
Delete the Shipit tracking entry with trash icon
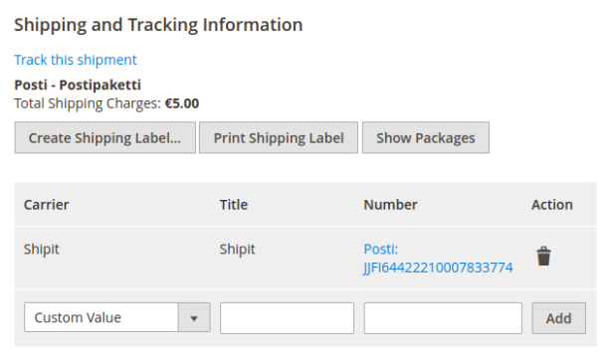(543, 257)
